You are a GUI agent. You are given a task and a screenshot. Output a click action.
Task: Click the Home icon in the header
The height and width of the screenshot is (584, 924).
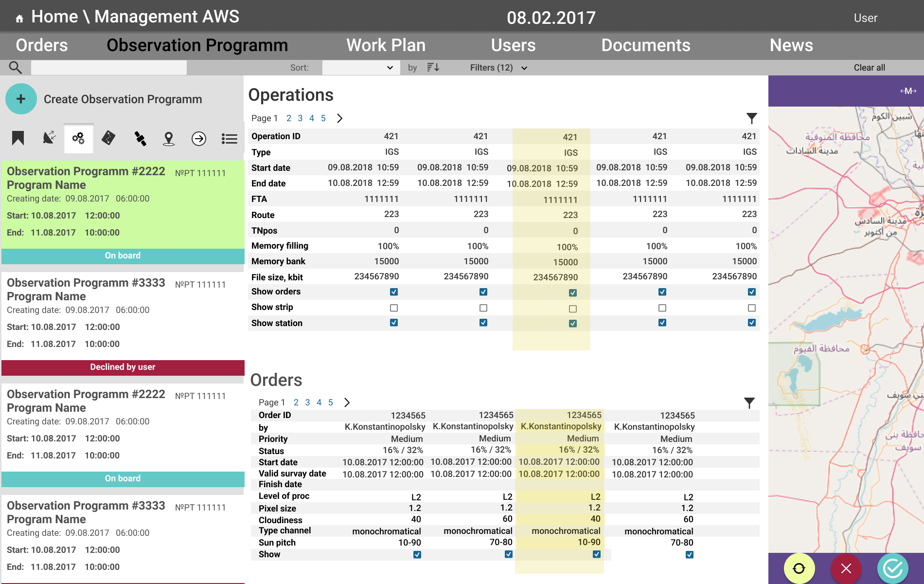click(x=19, y=18)
